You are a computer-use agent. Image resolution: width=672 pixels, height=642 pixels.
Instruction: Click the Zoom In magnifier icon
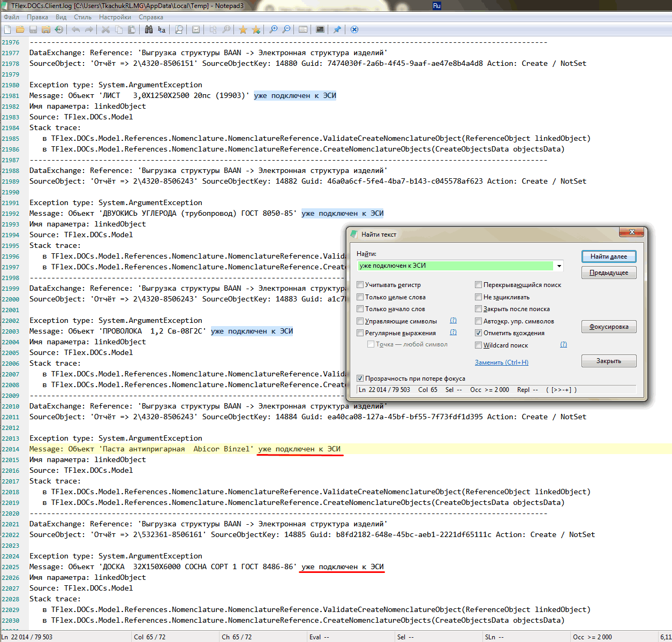click(273, 29)
